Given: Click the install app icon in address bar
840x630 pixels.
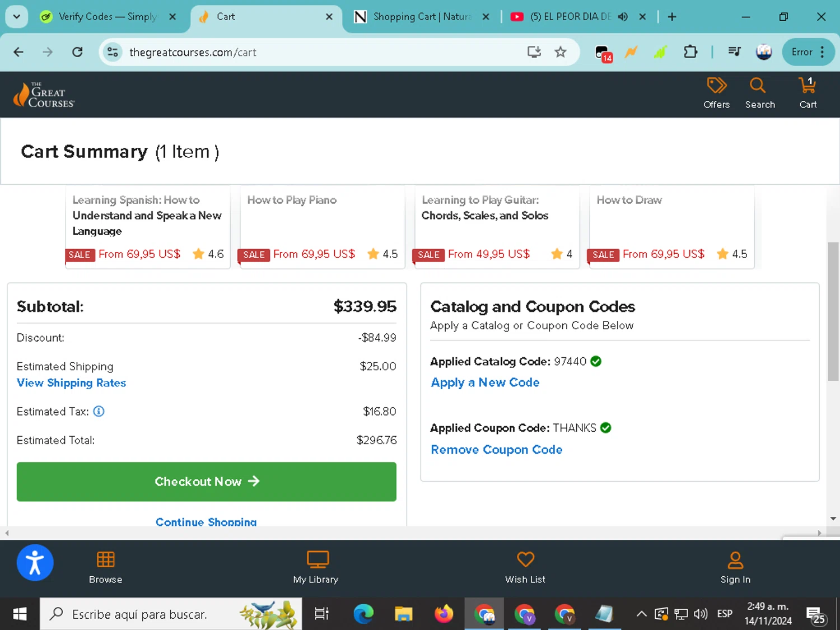Looking at the screenshot, I should coord(534,52).
